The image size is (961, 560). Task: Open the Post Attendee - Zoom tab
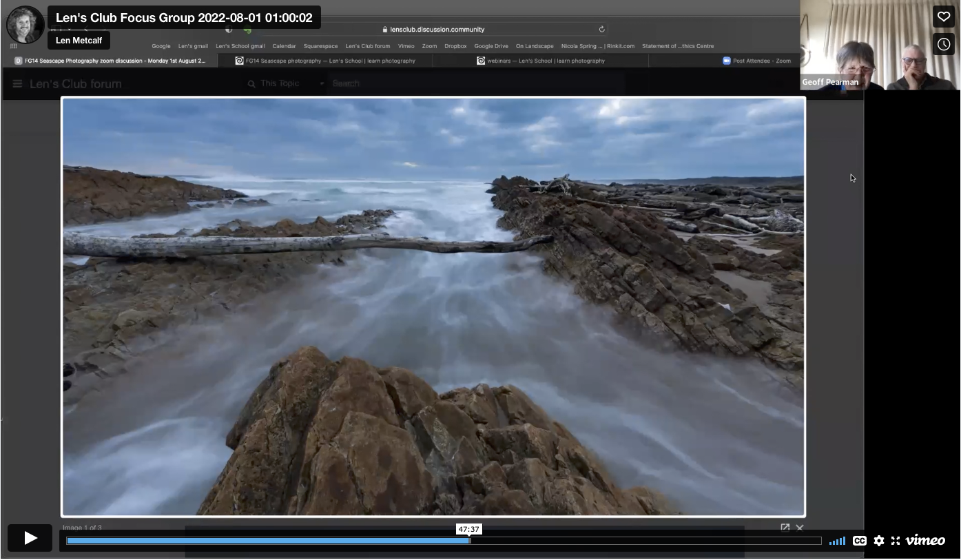761,61
